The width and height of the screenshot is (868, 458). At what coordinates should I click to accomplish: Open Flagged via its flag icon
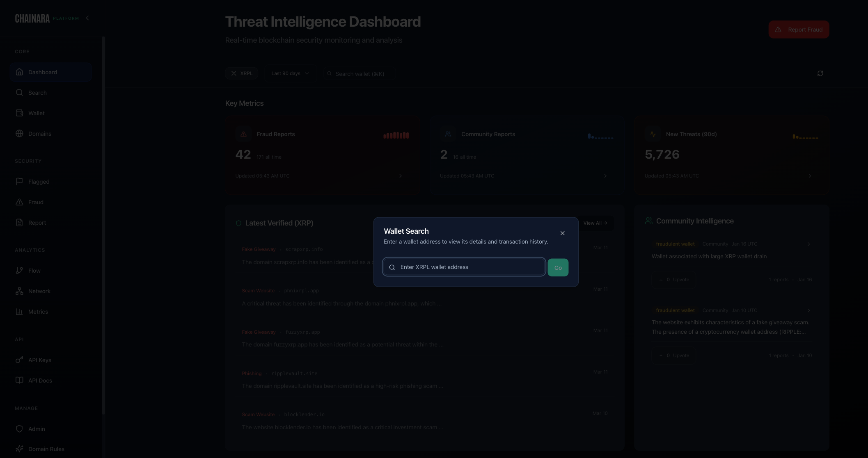19,181
